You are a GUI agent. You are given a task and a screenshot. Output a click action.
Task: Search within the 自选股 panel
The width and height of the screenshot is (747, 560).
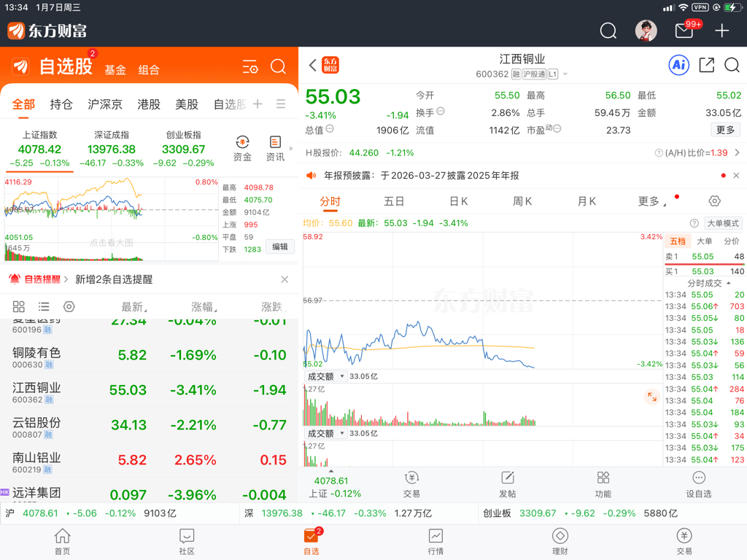278,66
